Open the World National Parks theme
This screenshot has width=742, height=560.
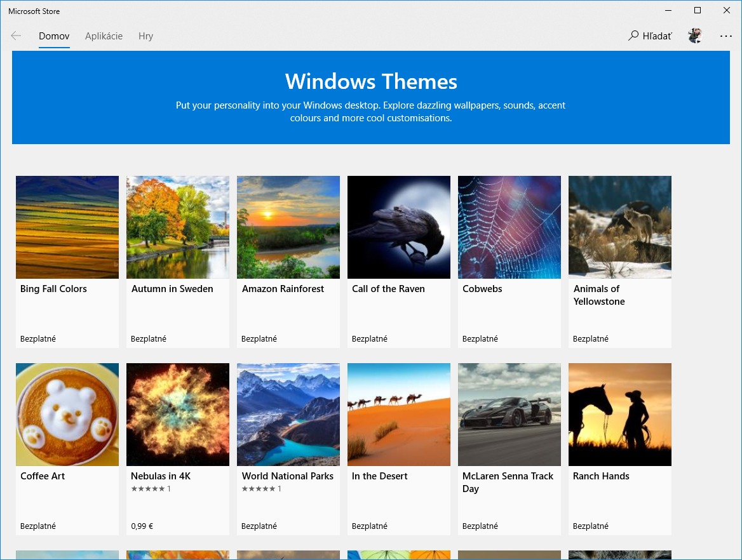coord(288,415)
